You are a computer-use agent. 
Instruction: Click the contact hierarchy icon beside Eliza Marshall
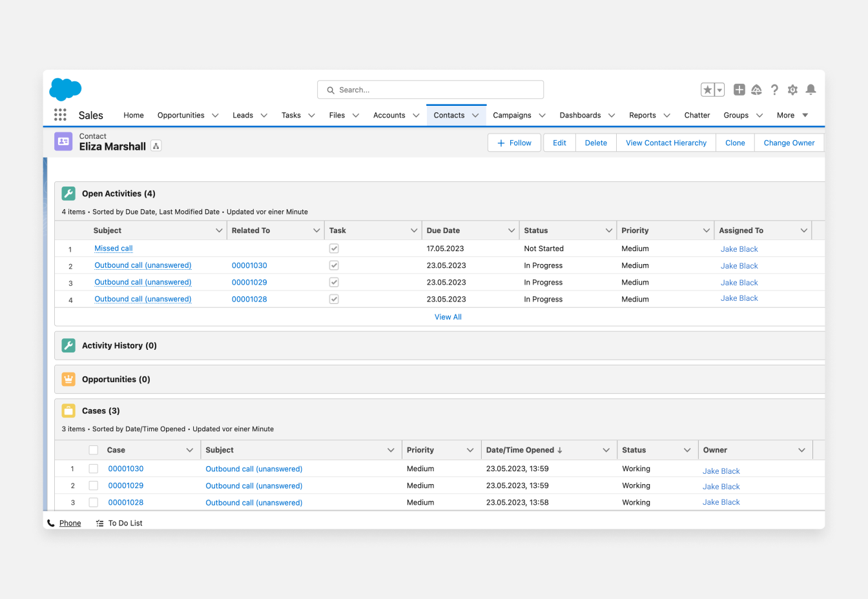156,147
